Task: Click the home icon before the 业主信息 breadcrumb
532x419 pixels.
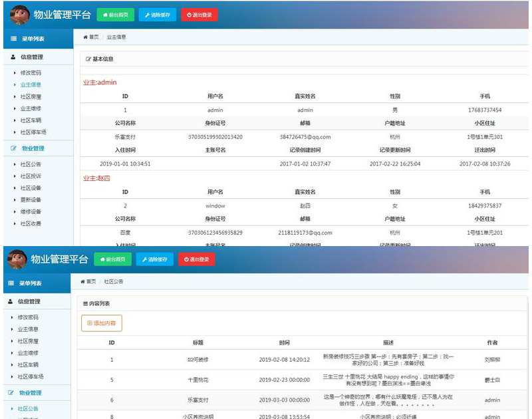Action: click(x=85, y=37)
